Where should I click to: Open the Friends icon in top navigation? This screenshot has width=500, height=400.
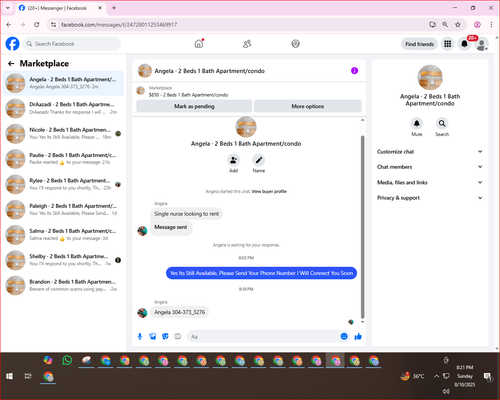pos(247,44)
